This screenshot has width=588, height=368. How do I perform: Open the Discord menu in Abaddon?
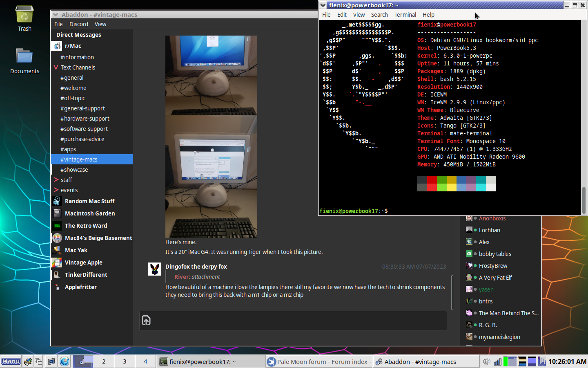pyautogui.click(x=79, y=24)
